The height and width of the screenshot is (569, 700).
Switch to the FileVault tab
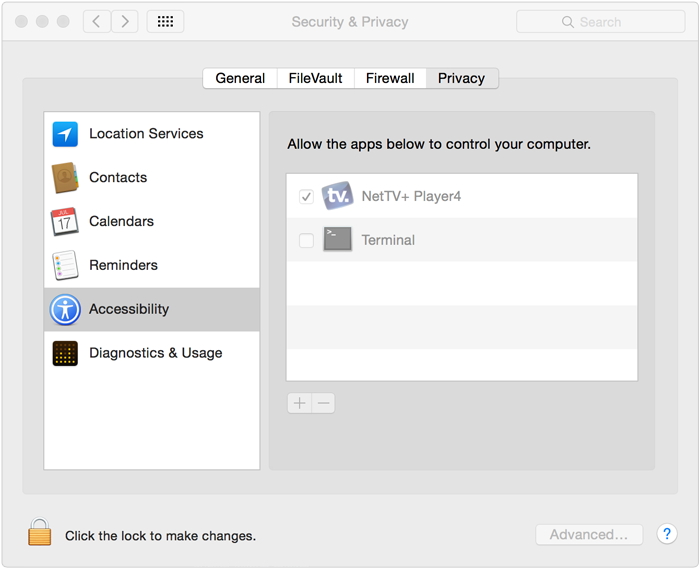(316, 79)
